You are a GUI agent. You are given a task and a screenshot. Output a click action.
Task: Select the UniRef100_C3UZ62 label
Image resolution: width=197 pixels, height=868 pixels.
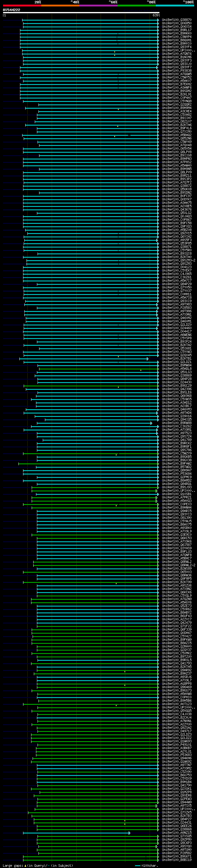(x=176, y=426)
